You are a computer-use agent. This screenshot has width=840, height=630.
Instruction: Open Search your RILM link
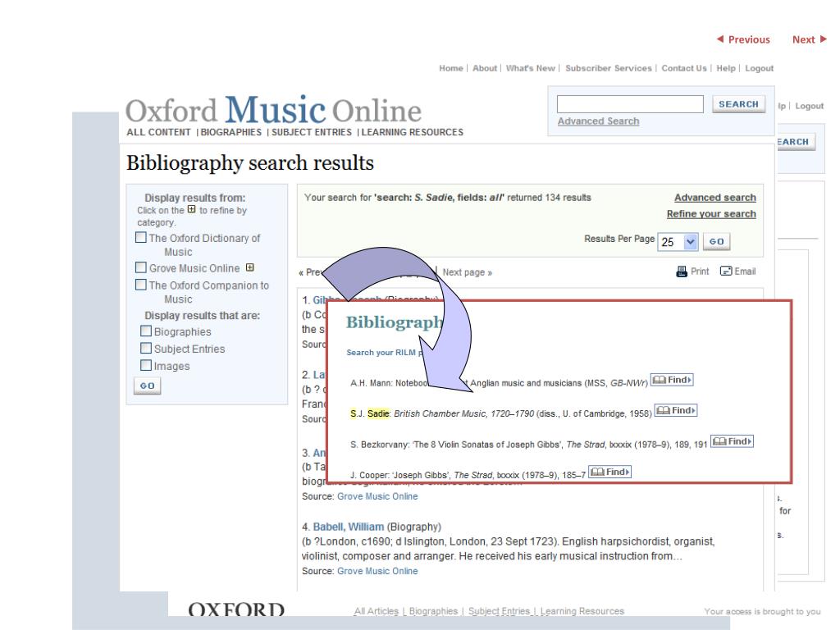[x=384, y=353]
